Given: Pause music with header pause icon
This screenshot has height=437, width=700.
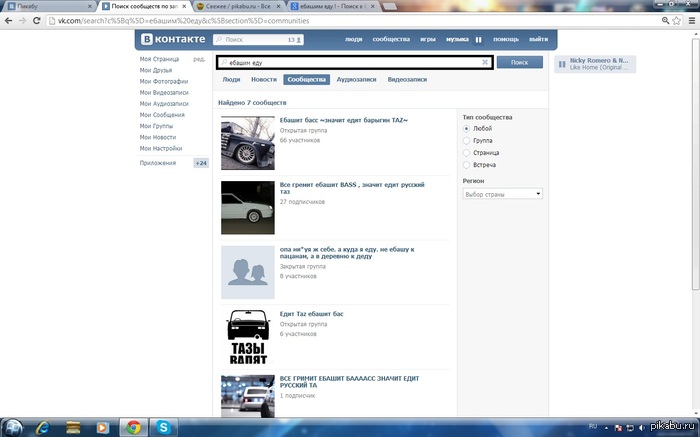Looking at the screenshot, I should (x=478, y=40).
